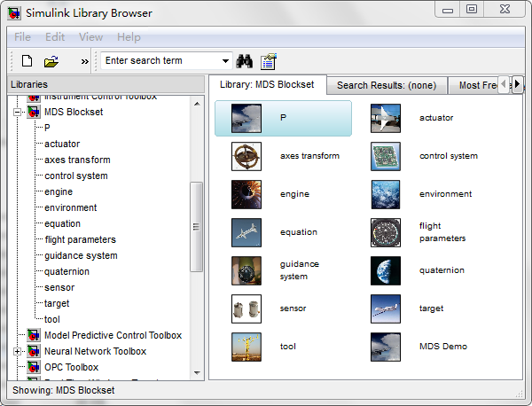Select OPC Toolbox tree label
Screen dimensions: 532x406
[x=71, y=367]
